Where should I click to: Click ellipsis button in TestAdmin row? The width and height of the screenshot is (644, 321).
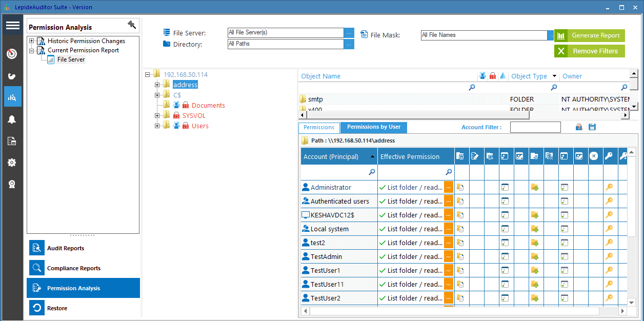(x=449, y=257)
